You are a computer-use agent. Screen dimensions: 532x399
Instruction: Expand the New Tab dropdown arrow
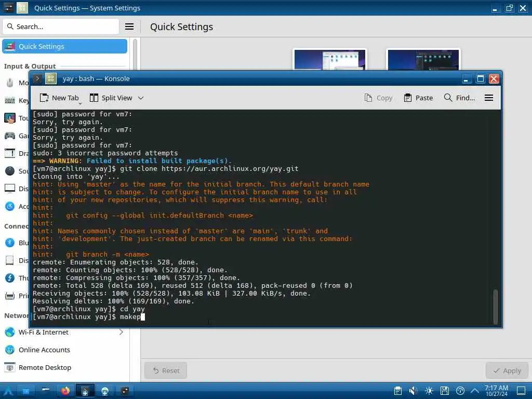coord(81,103)
